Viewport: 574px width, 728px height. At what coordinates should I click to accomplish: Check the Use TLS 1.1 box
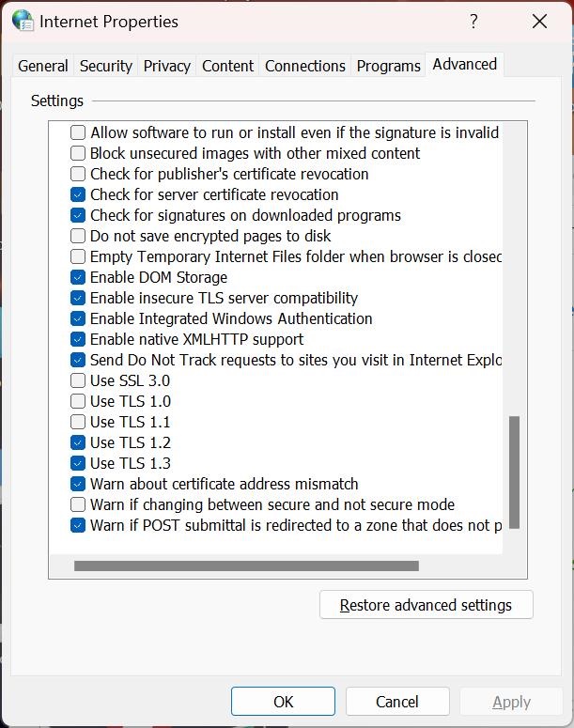click(x=78, y=422)
